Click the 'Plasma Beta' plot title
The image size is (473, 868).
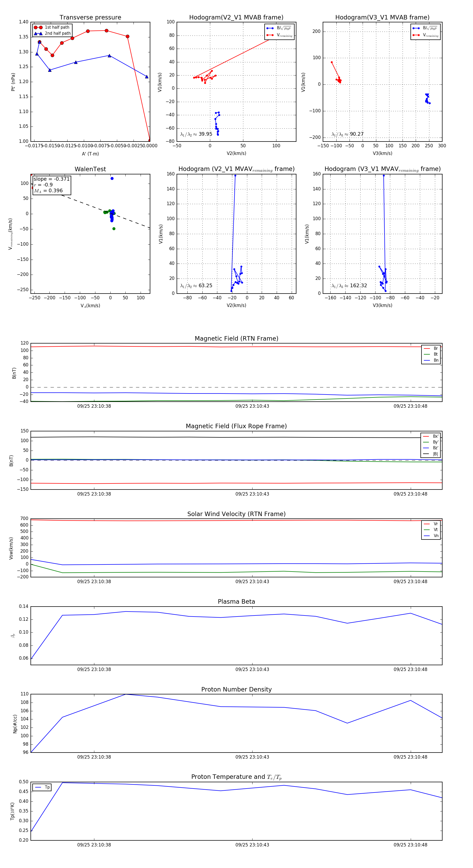click(236, 602)
